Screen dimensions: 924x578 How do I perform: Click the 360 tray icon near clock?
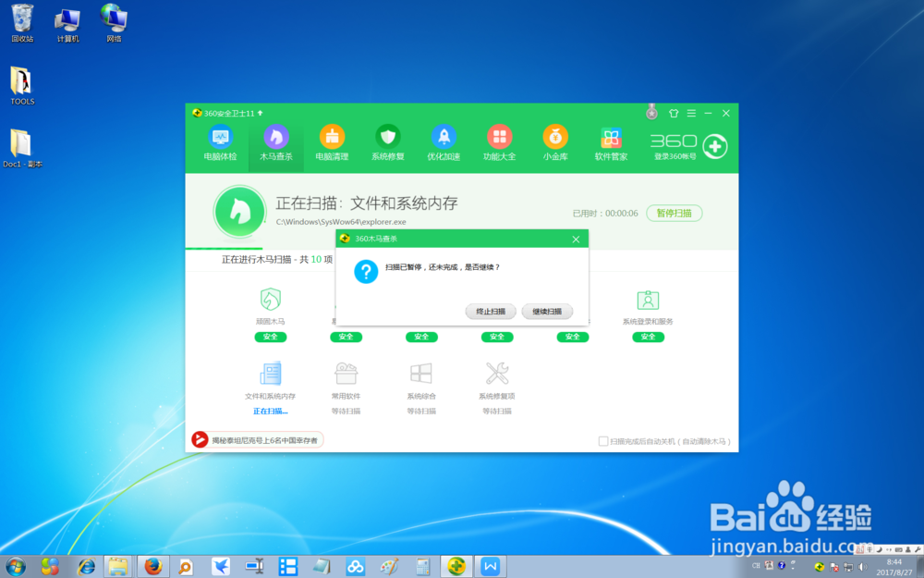819,567
